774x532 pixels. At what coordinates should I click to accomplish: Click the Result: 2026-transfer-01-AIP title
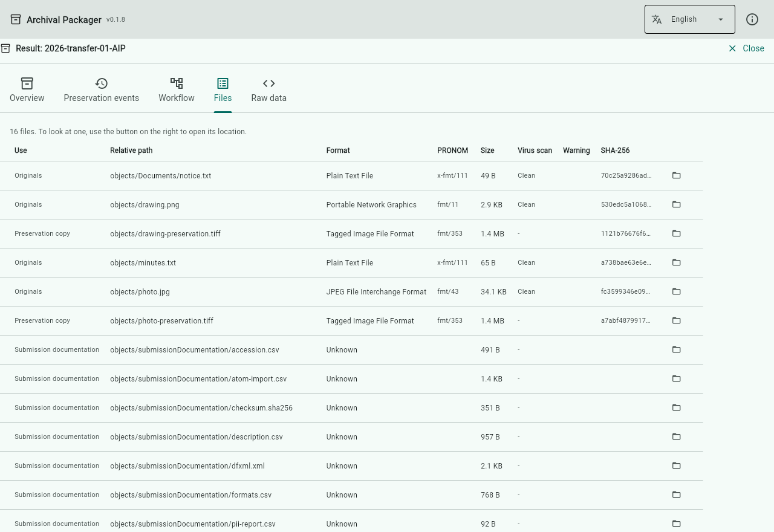click(71, 48)
